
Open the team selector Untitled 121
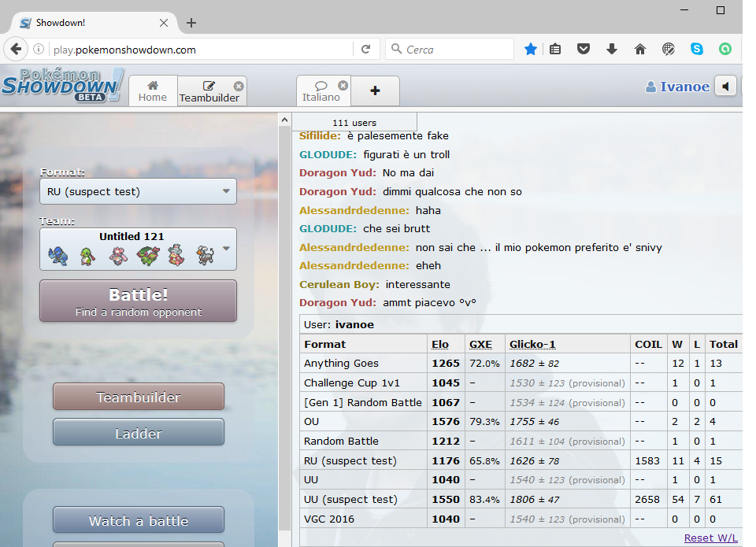[139, 249]
